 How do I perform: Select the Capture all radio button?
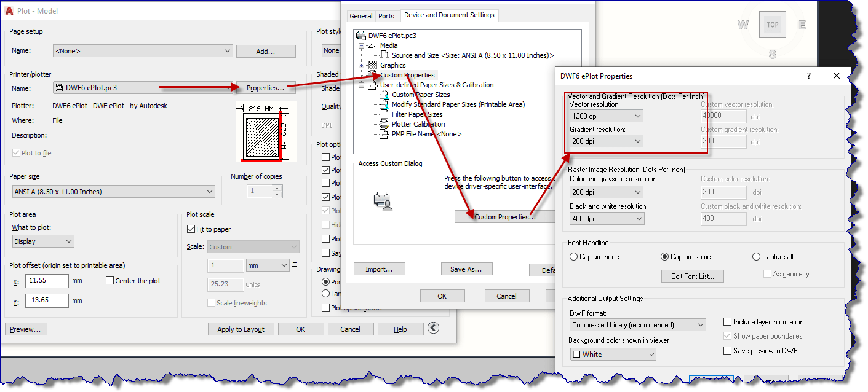[x=757, y=256]
